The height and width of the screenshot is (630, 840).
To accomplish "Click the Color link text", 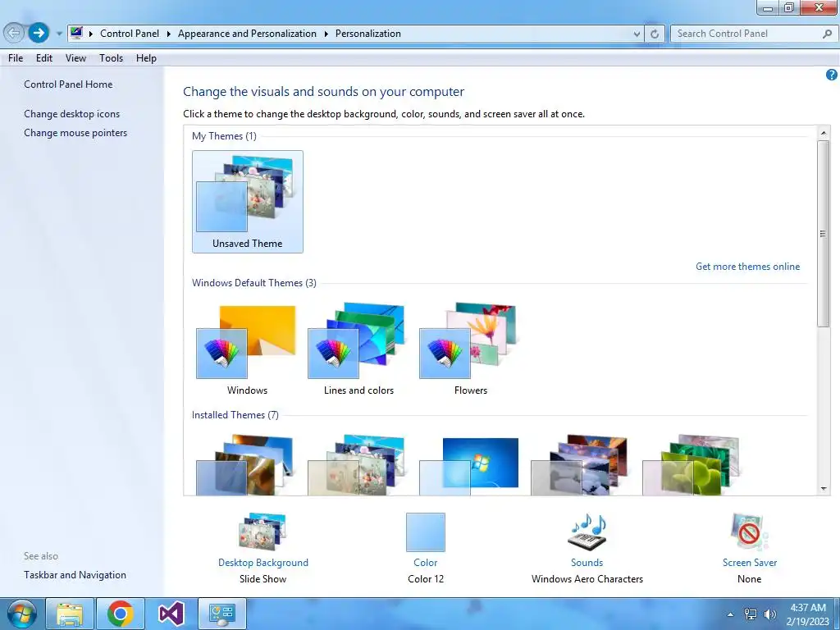I will (x=426, y=563).
